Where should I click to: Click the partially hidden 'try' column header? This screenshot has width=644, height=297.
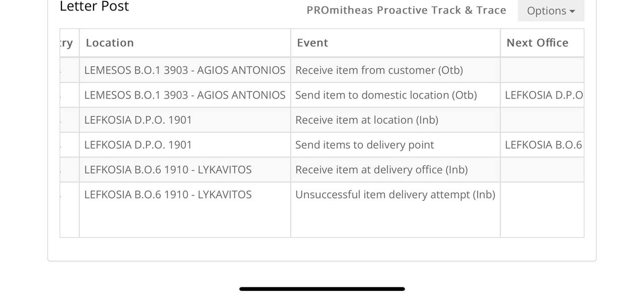(x=67, y=43)
